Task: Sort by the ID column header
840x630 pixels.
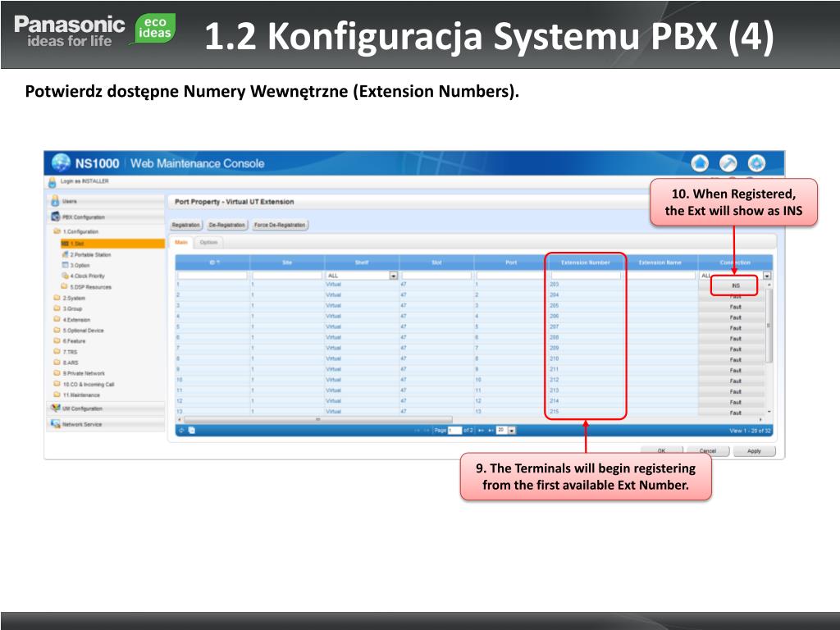Action: point(212,262)
